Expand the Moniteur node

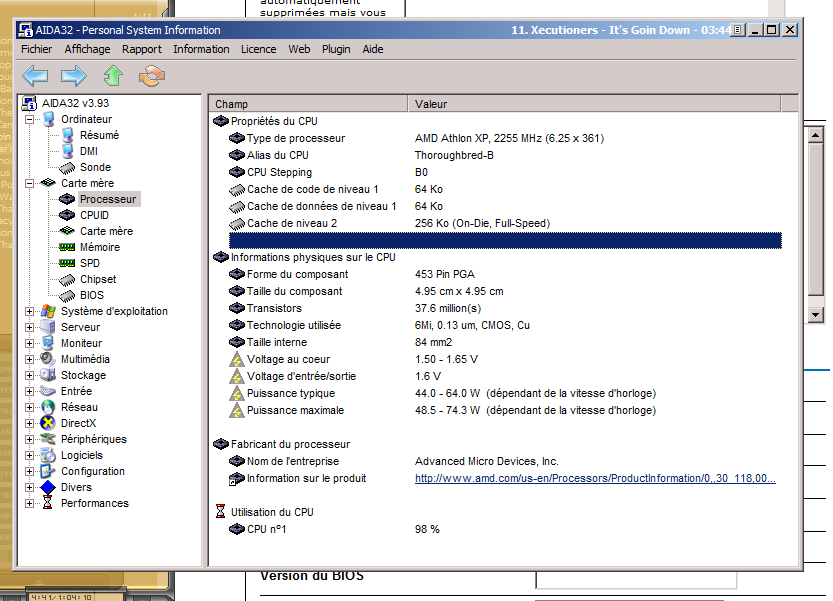point(30,343)
